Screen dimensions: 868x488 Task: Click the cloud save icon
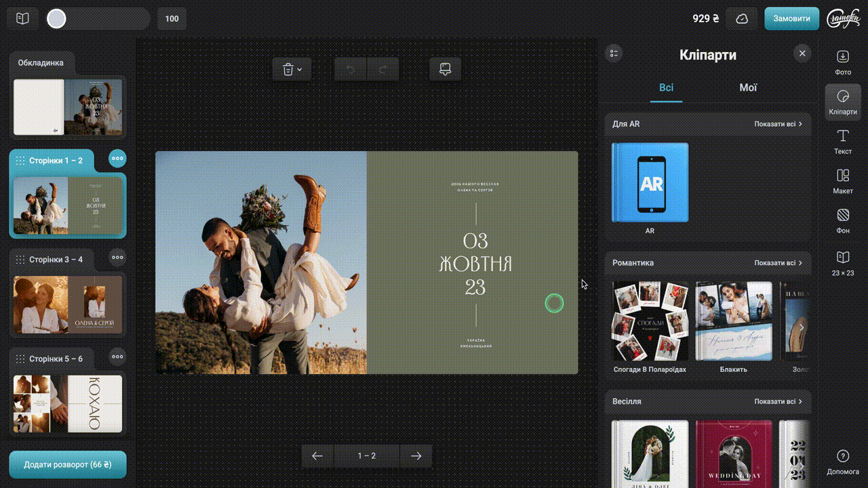pos(742,19)
